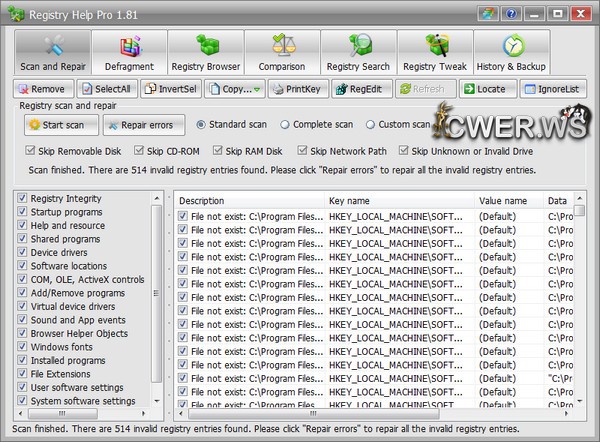Click the Windows flag icon in title bar
The height and width of the screenshot is (442, 600).
487,14
